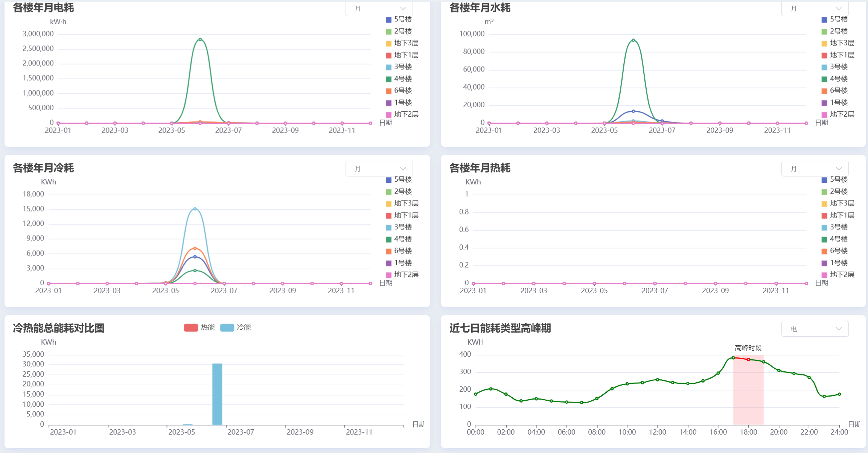Open the 月 dropdown in 各楼年月水耗
Image resolution: width=868 pixels, height=453 pixels.
click(815, 9)
